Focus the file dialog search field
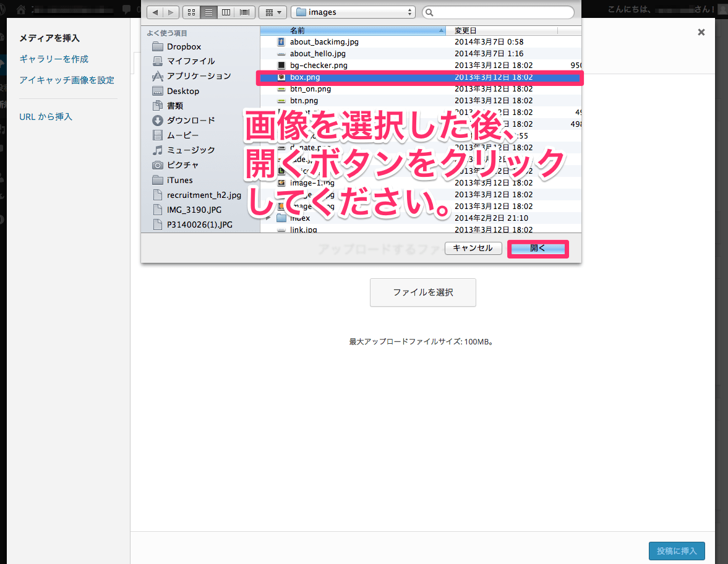728x564 pixels. coord(498,12)
